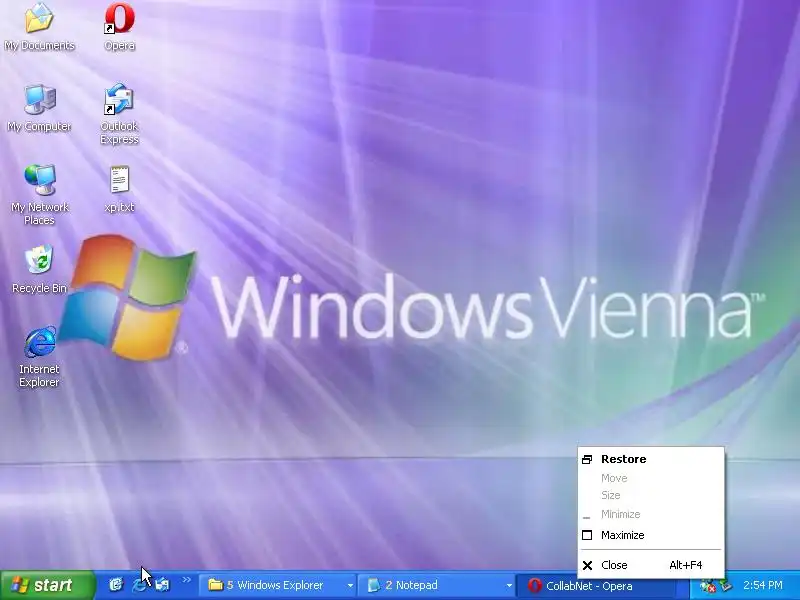
Task: Choose Close from the context menu
Action: (651, 565)
